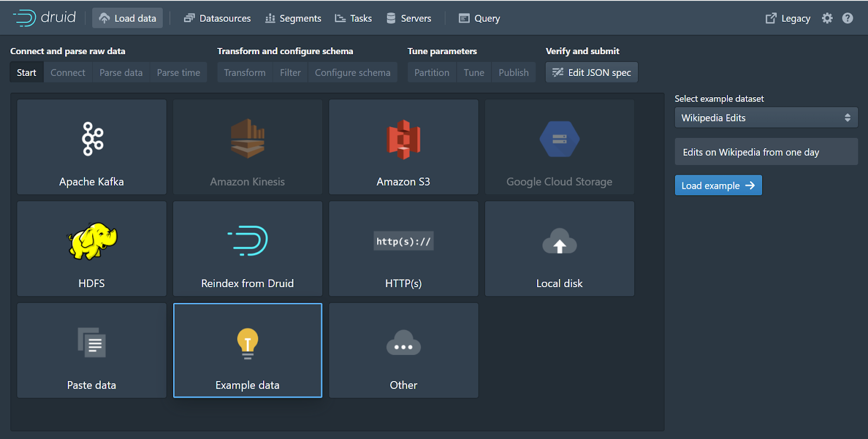Click the Edit JSON spec button
This screenshot has height=439, width=868.
591,73
